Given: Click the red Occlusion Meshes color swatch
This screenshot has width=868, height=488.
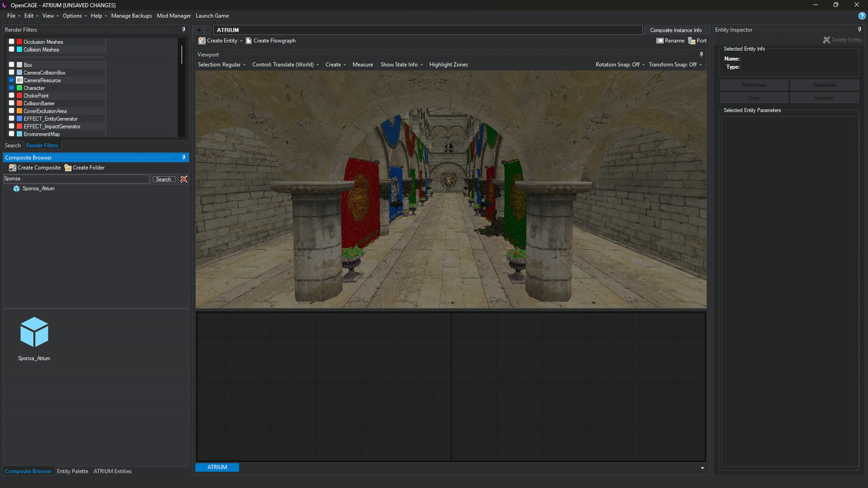Looking at the screenshot, I should 20,42.
